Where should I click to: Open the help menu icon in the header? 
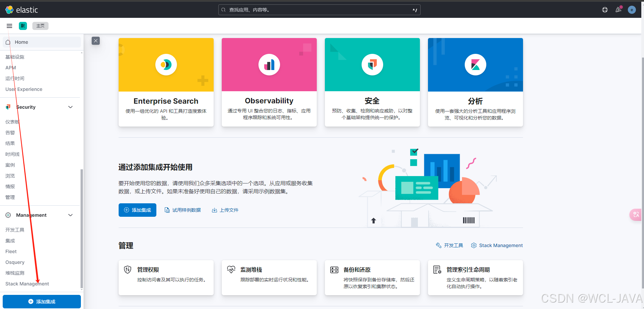[x=605, y=10]
